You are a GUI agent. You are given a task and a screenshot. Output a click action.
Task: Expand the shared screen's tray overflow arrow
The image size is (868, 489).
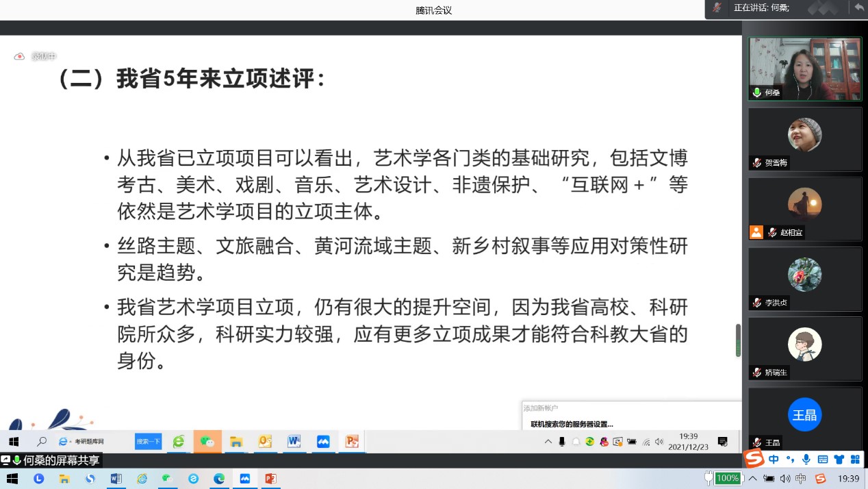(548, 442)
